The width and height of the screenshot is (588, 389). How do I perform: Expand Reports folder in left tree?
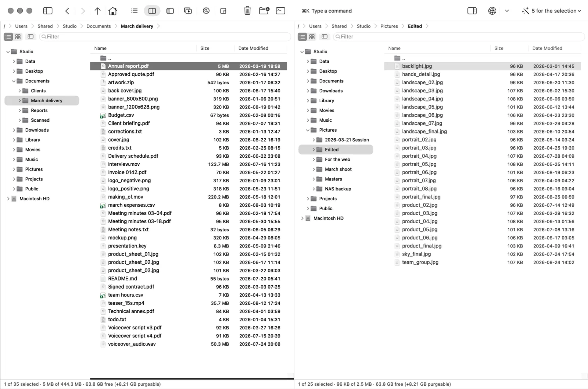(20, 110)
